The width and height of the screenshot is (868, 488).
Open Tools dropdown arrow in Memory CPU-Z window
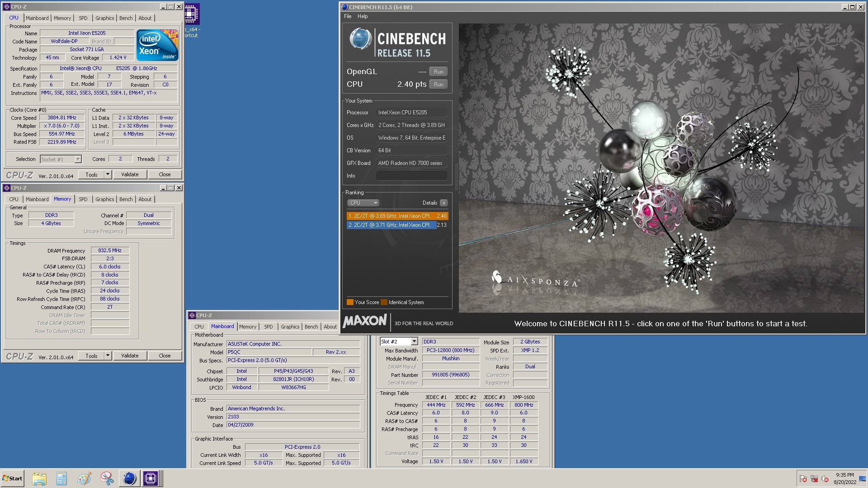[108, 356]
